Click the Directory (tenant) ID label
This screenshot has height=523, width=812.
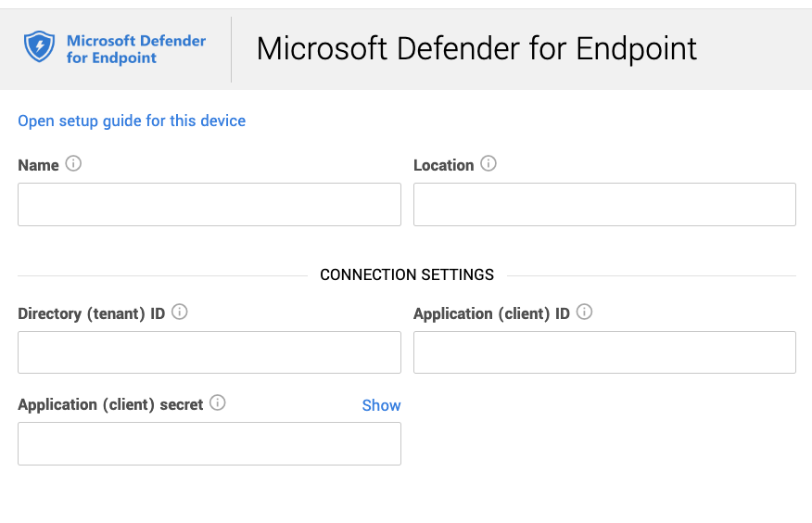point(91,313)
